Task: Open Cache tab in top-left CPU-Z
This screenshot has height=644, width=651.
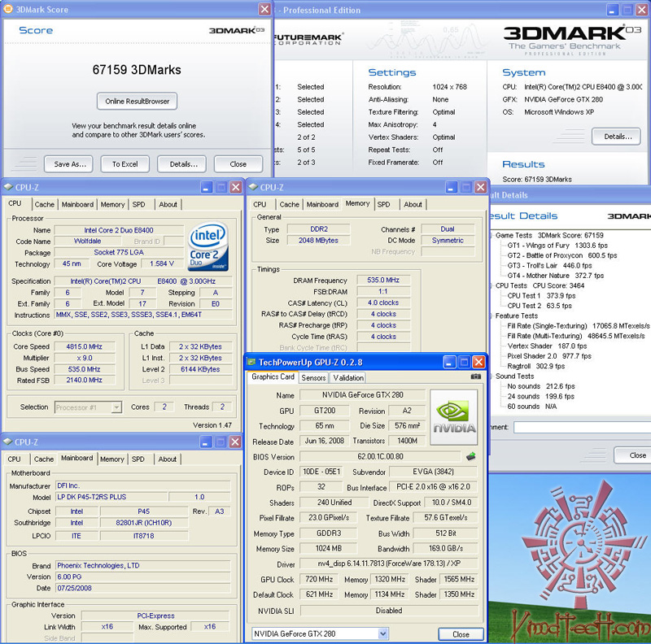Action: (x=45, y=205)
